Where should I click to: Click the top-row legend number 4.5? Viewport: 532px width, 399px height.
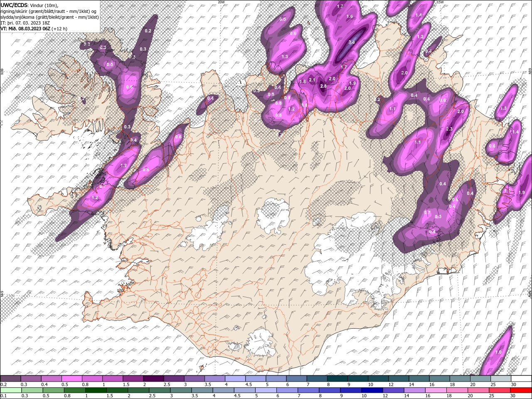249,384
